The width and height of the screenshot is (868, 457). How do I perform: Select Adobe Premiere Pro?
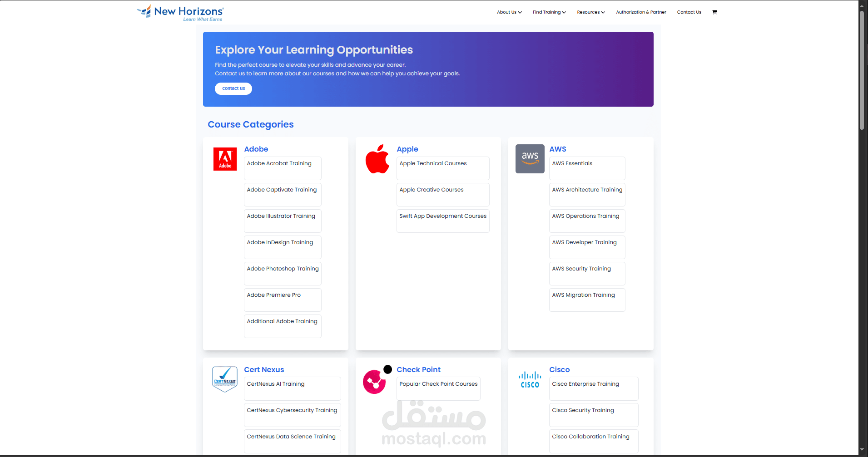click(283, 300)
